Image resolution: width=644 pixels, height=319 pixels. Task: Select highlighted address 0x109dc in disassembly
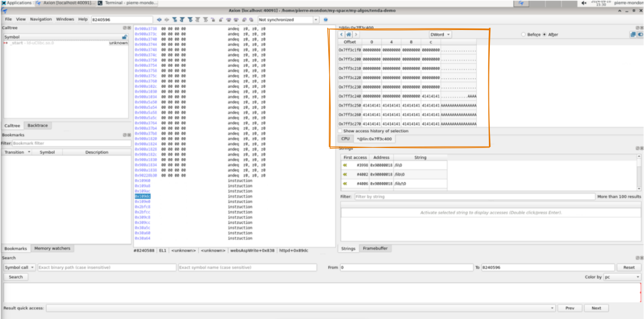(143, 196)
